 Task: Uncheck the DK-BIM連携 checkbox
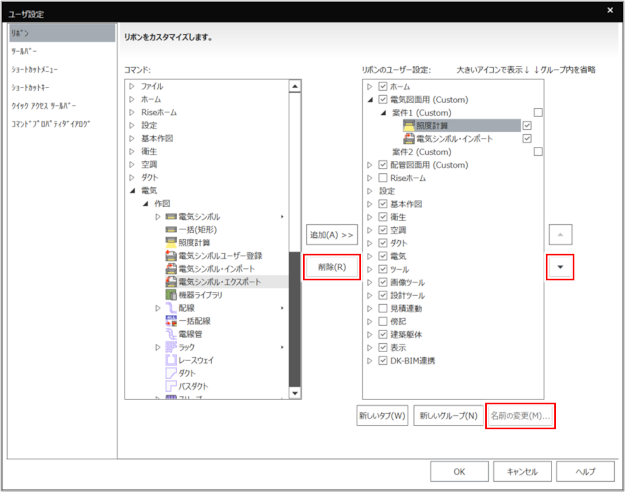pyautogui.click(x=382, y=360)
